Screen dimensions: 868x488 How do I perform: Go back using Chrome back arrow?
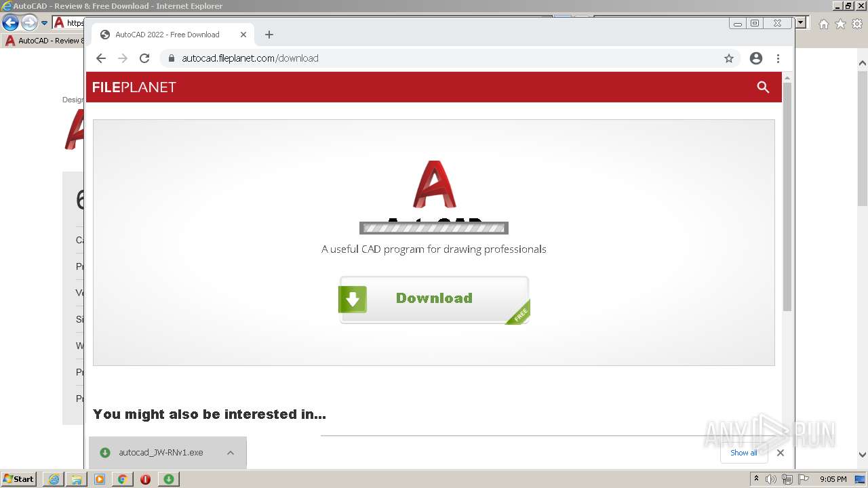point(101,58)
